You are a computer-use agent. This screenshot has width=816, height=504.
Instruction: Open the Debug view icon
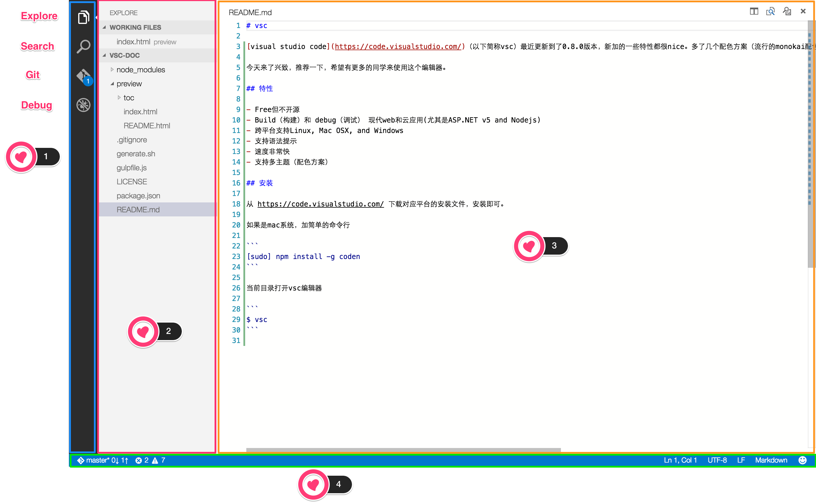[x=83, y=105]
